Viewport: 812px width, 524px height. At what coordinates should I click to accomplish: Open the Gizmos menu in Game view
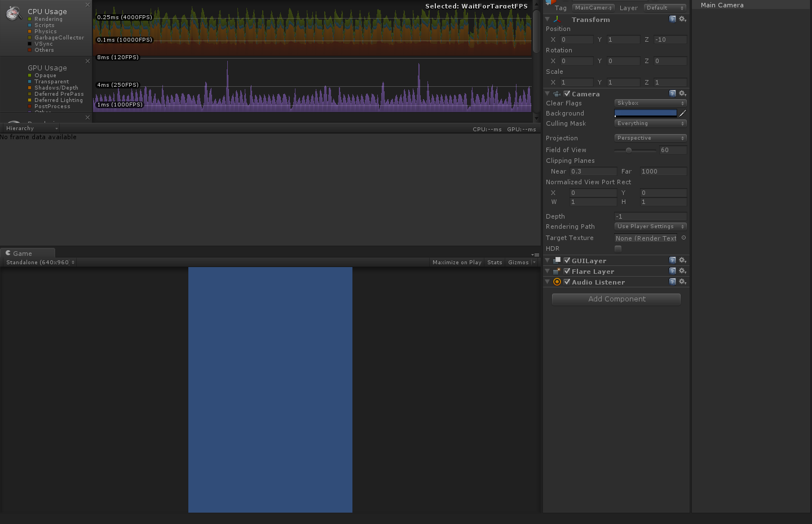pos(522,263)
